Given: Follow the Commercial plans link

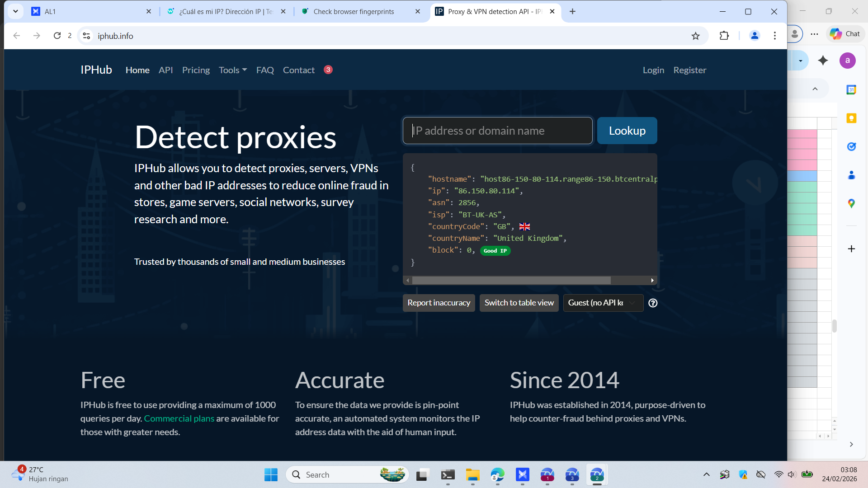Looking at the screenshot, I should click(x=179, y=418).
